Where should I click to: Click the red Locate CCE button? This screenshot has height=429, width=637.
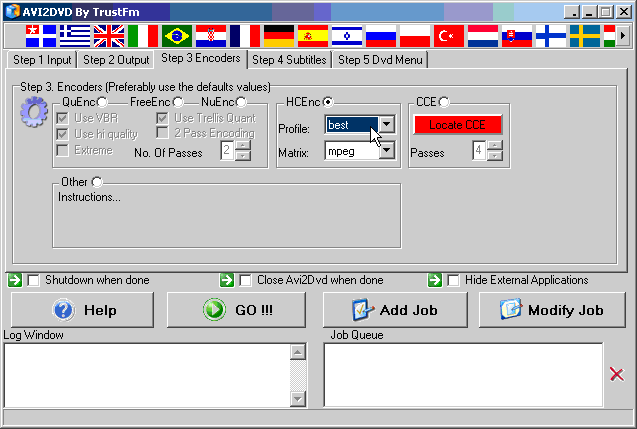point(457,125)
